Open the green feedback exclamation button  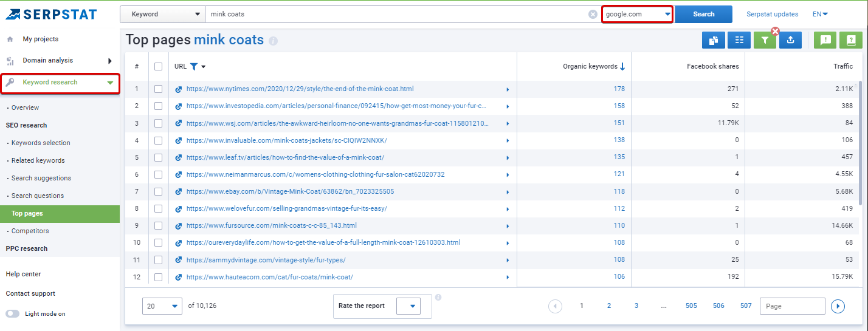click(x=825, y=40)
